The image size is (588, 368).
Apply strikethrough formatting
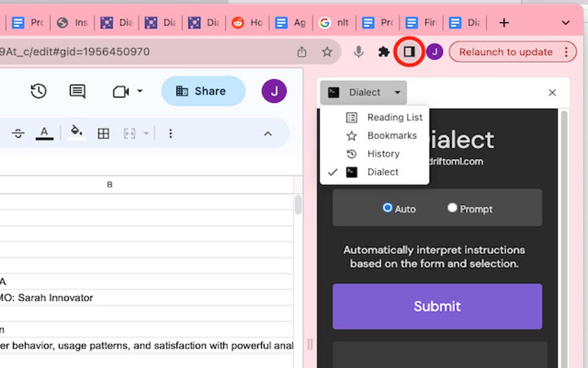pyautogui.click(x=17, y=133)
